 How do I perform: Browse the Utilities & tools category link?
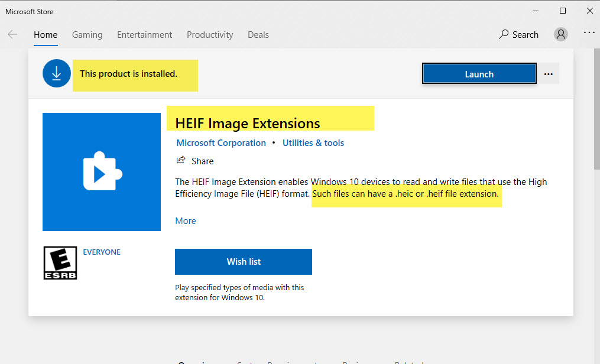[x=313, y=143]
